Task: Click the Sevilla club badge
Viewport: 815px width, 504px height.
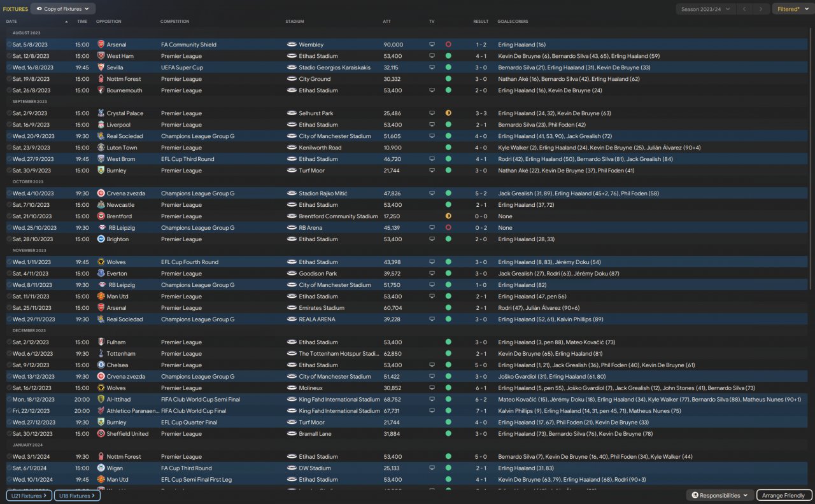Action: click(101, 67)
